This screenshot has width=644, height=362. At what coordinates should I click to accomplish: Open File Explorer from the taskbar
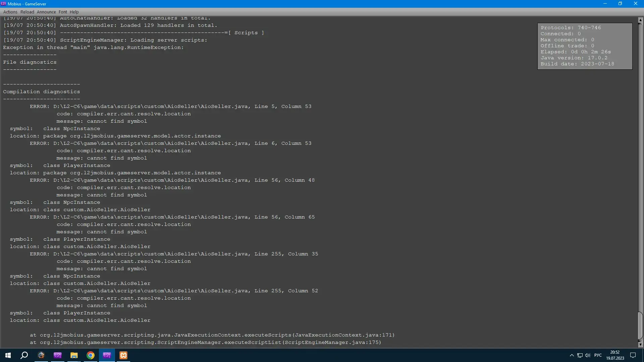(74, 355)
